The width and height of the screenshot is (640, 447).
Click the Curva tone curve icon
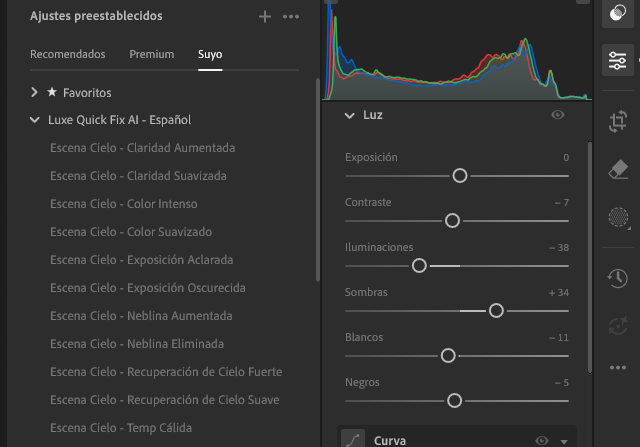tap(353, 440)
